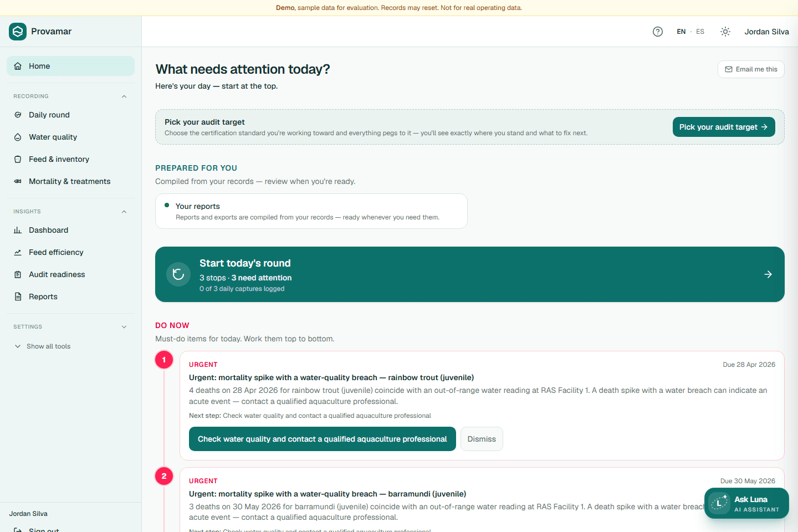Viewport: 798px width, 532px height.
Task: Click 'Due 30 May 2026' text
Action: click(x=748, y=481)
